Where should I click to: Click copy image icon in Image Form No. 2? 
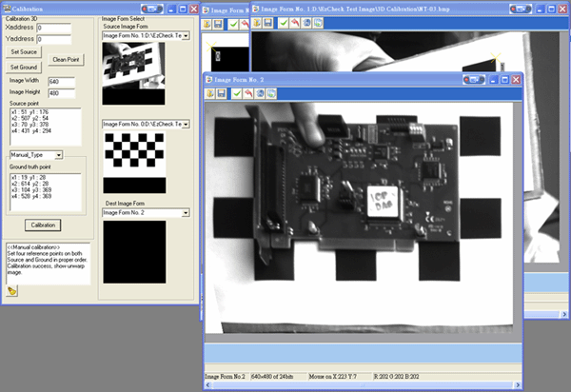[271, 93]
